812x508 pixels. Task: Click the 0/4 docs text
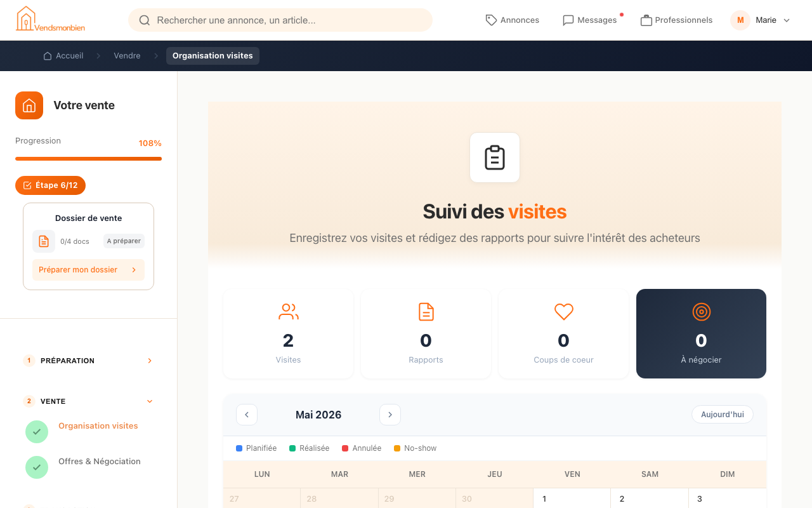coord(75,241)
